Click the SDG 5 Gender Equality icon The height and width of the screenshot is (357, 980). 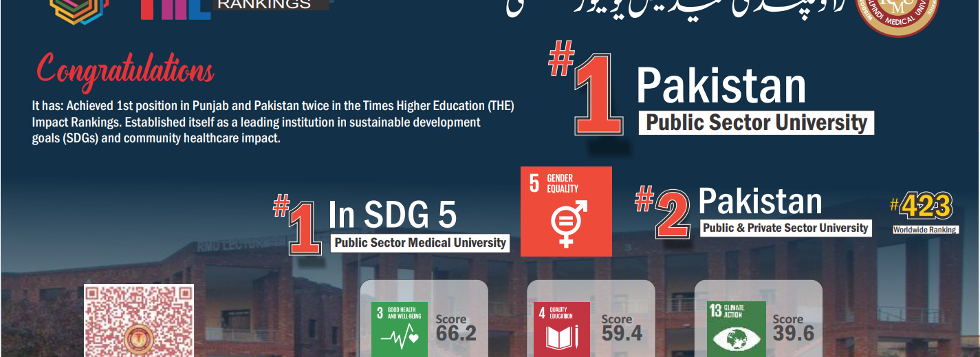[566, 211]
